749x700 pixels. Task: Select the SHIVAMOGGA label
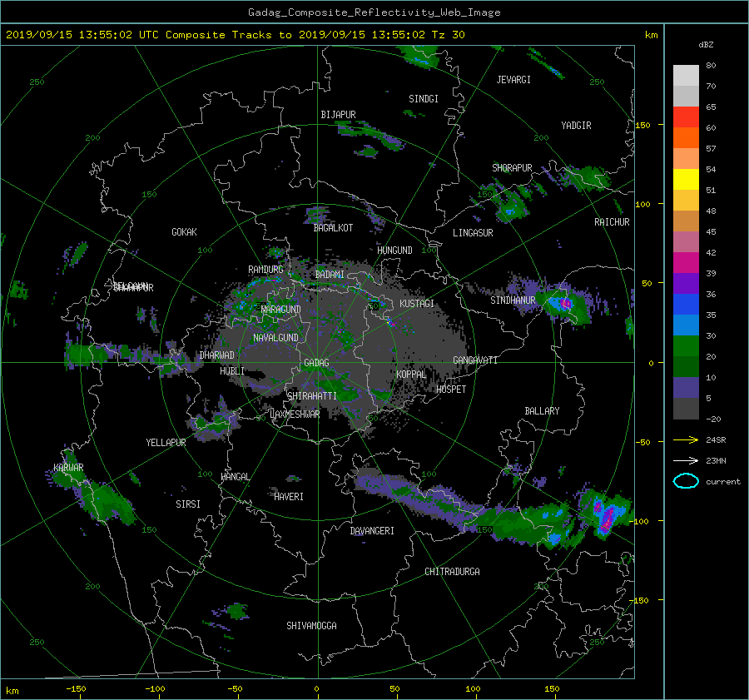tap(311, 626)
